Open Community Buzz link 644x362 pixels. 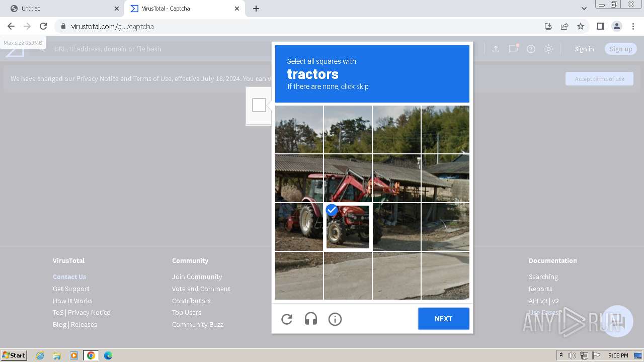click(198, 324)
